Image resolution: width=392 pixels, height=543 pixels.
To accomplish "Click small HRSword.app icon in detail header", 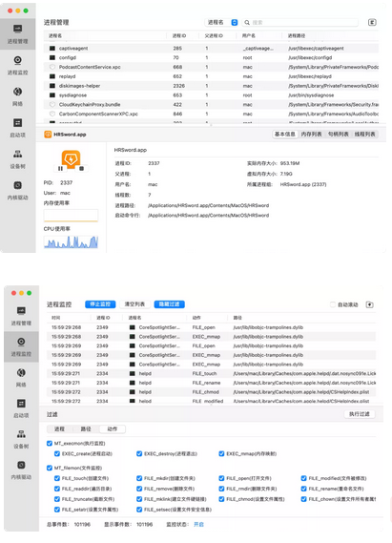I will [x=48, y=135].
